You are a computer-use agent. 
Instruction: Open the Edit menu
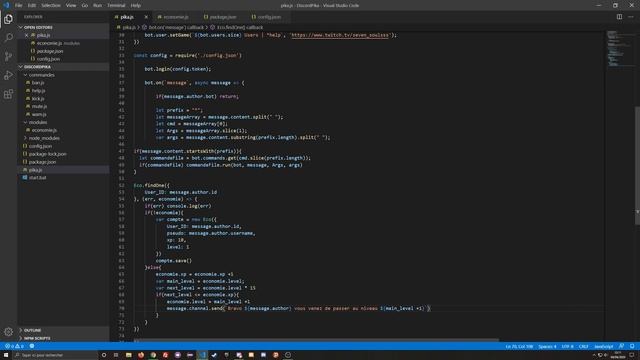32,5
